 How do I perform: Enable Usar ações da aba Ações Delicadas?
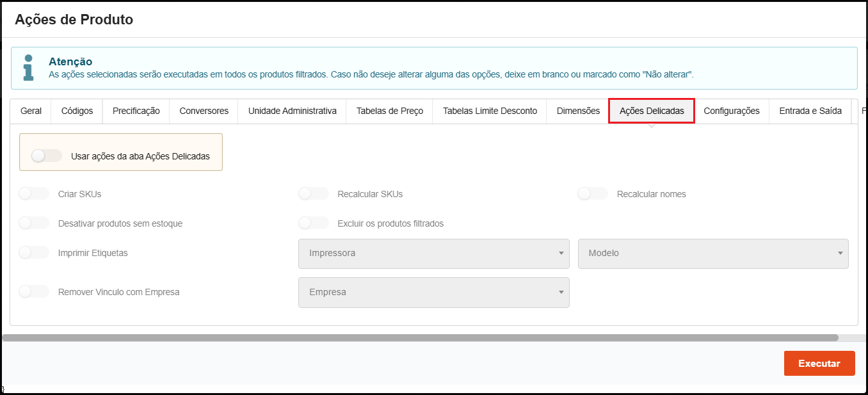point(46,156)
